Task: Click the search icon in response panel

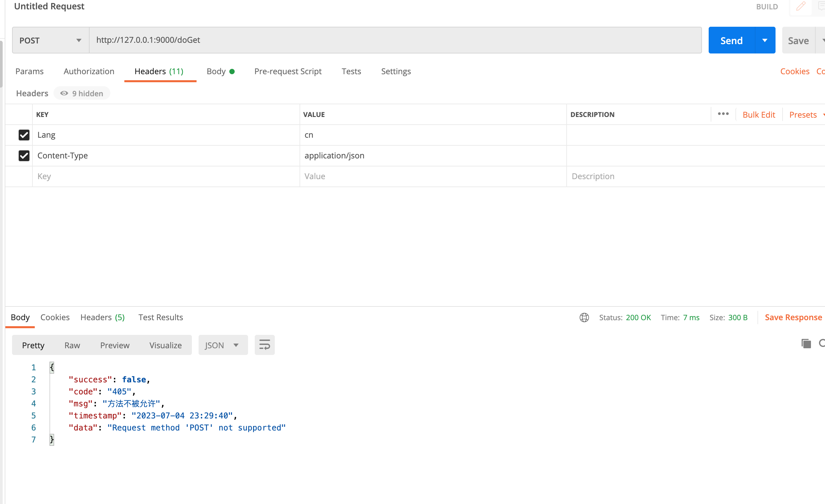Action: pyautogui.click(x=822, y=343)
